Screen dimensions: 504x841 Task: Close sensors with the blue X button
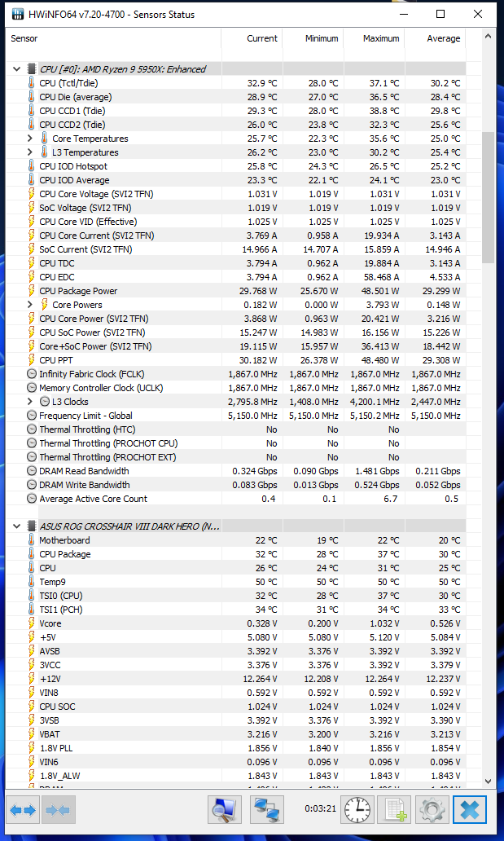(x=470, y=810)
